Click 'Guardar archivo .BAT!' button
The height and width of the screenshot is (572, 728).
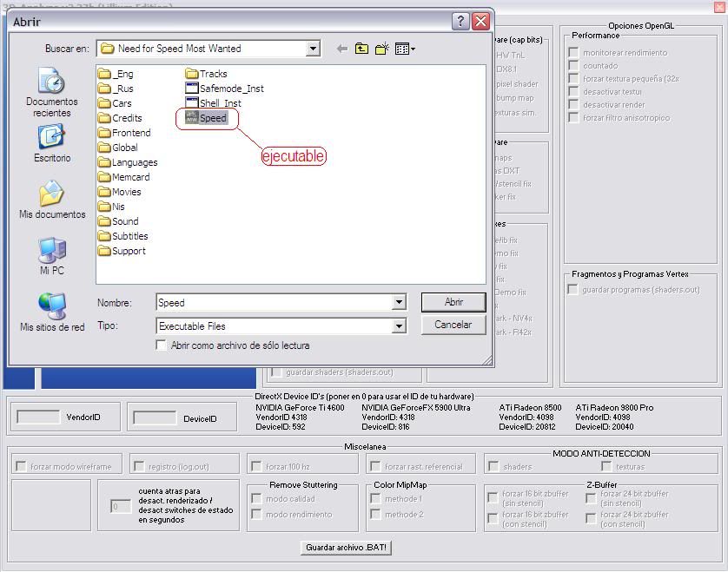pos(346,548)
